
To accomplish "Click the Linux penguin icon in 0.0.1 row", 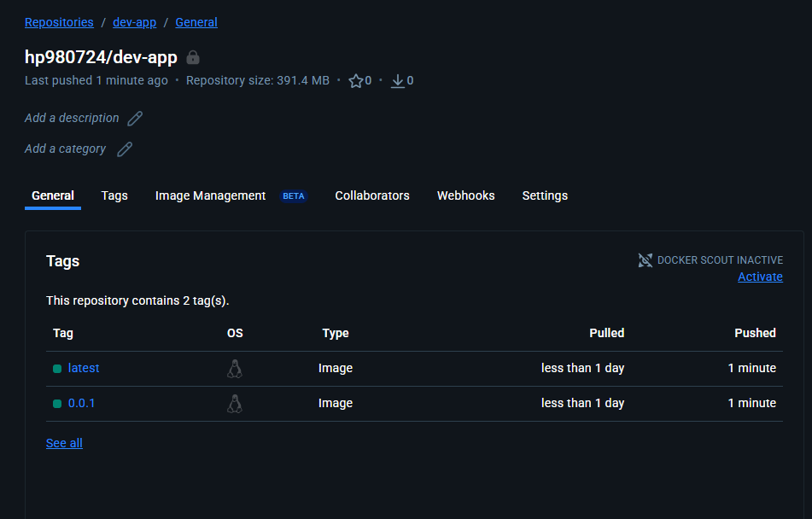I will (235, 404).
